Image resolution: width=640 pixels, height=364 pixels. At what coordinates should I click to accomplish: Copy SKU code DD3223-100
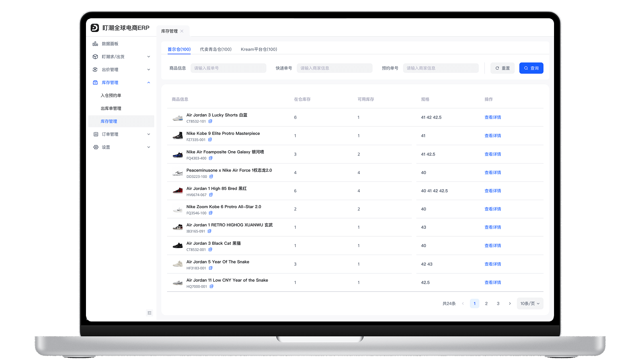(x=211, y=177)
